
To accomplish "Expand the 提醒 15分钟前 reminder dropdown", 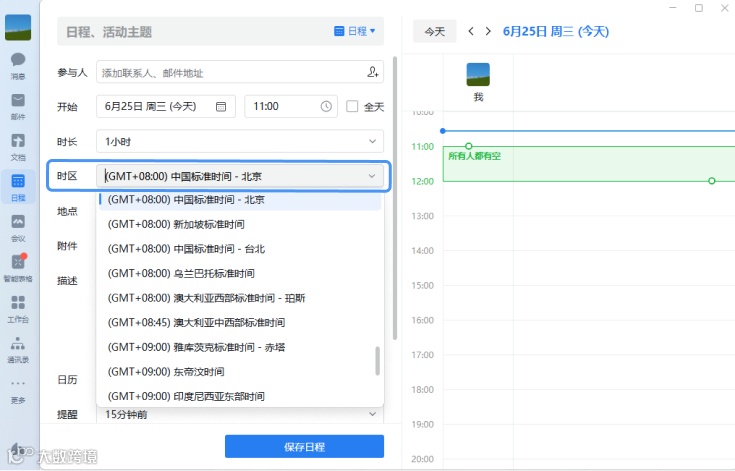I will click(x=372, y=414).
